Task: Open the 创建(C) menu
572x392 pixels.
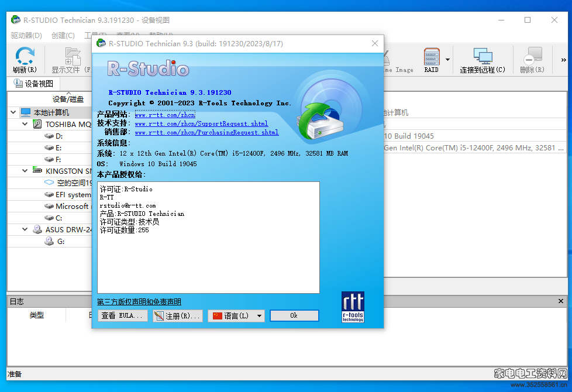Action: point(63,36)
